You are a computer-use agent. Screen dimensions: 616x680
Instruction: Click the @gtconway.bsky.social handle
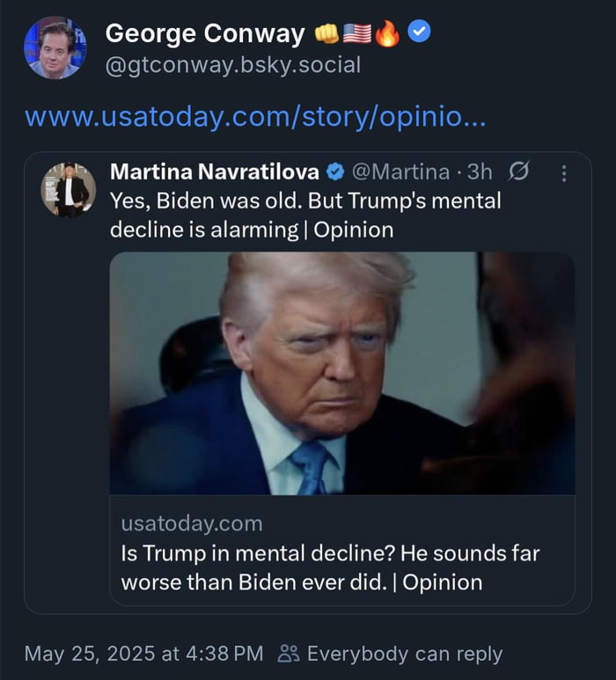point(232,66)
